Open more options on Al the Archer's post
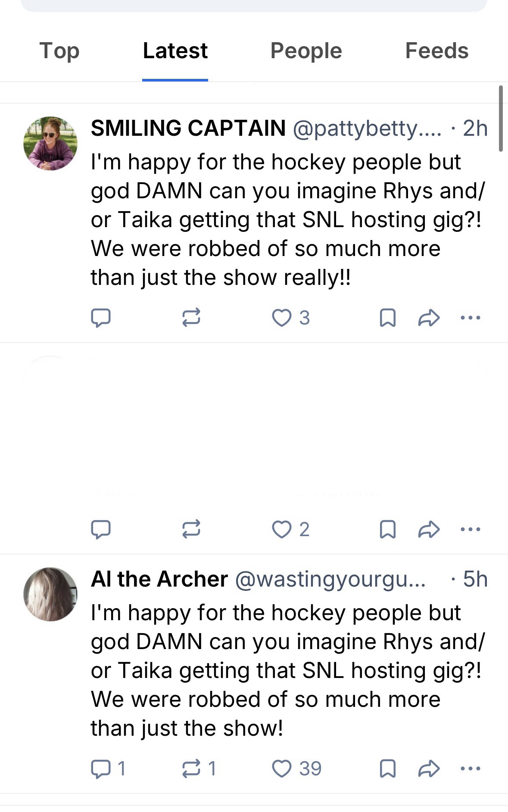Image resolution: width=508 pixels, height=812 pixels. tap(470, 768)
